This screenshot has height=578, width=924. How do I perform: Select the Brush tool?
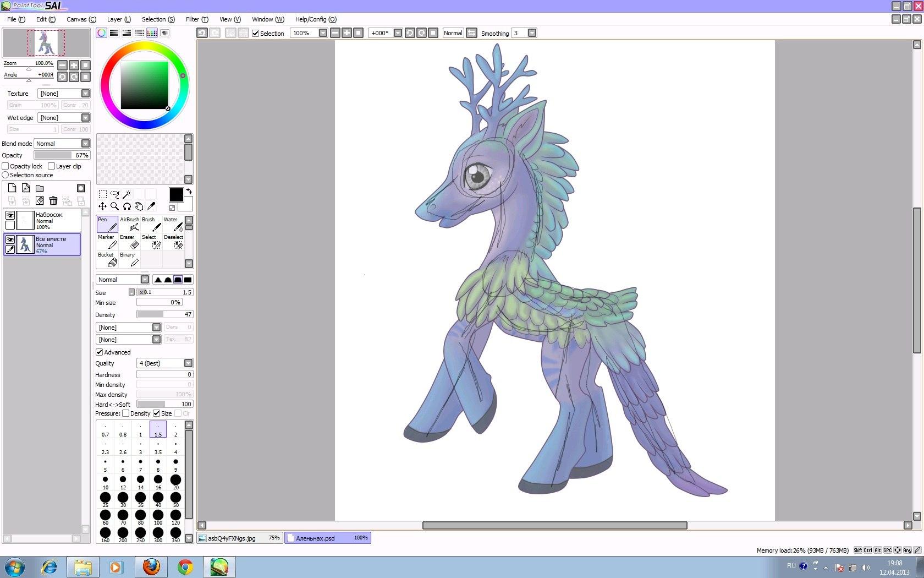(x=151, y=224)
